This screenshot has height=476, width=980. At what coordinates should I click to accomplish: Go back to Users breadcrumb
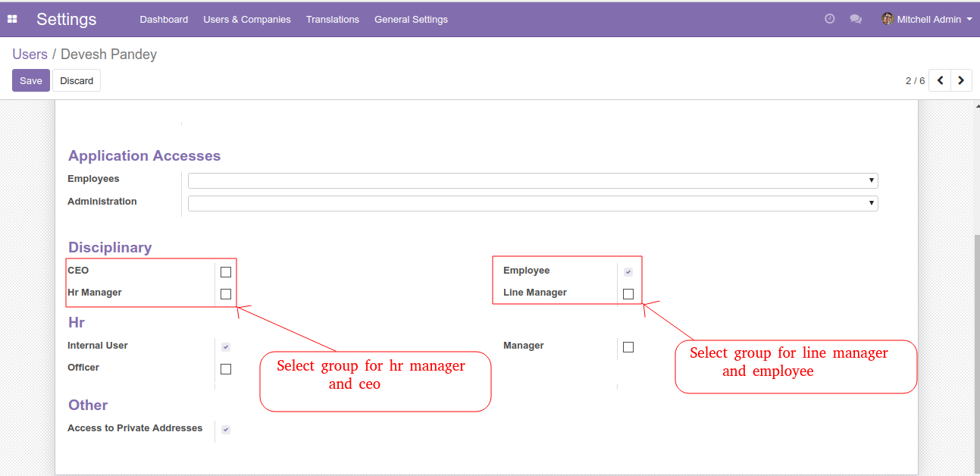pyautogui.click(x=30, y=55)
